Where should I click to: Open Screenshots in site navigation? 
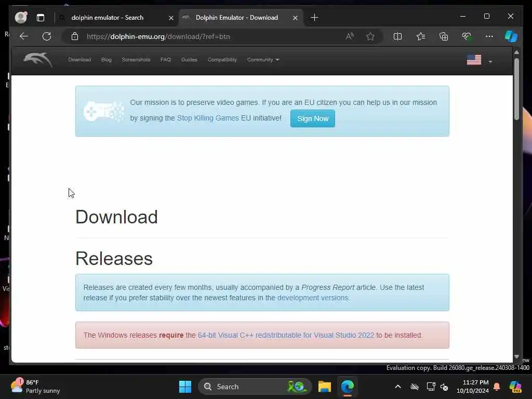(136, 60)
